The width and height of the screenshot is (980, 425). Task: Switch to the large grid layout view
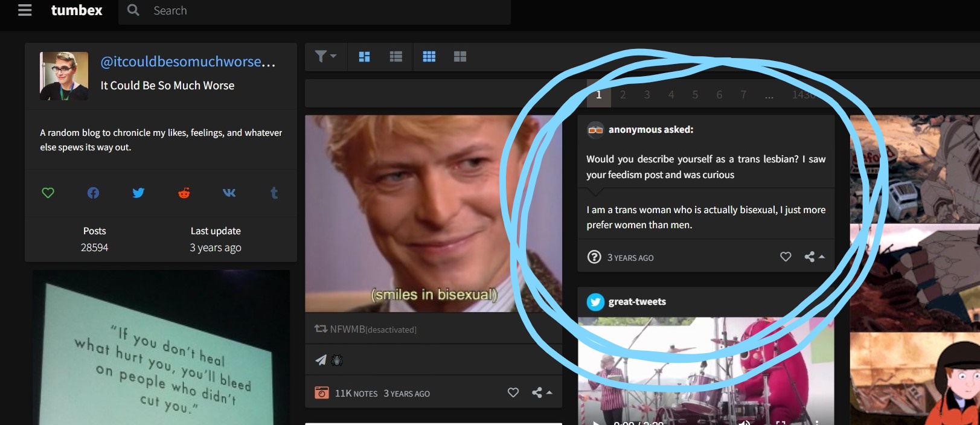coord(460,57)
